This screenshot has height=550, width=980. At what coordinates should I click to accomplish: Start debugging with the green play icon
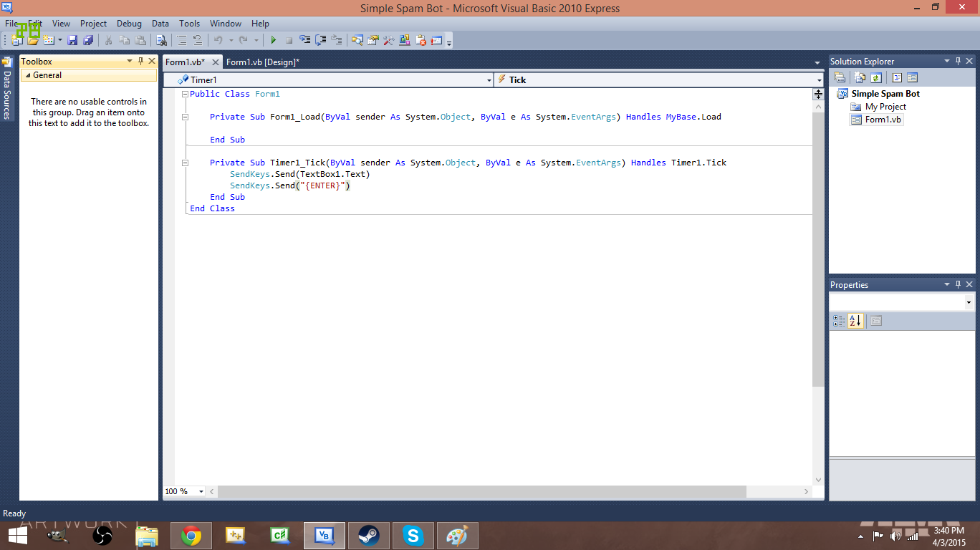pos(273,40)
